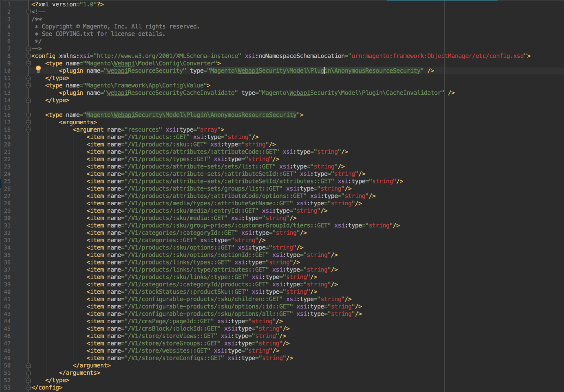
Task: Click the fold end marker beside </arguments>
Action: [x=29, y=373]
